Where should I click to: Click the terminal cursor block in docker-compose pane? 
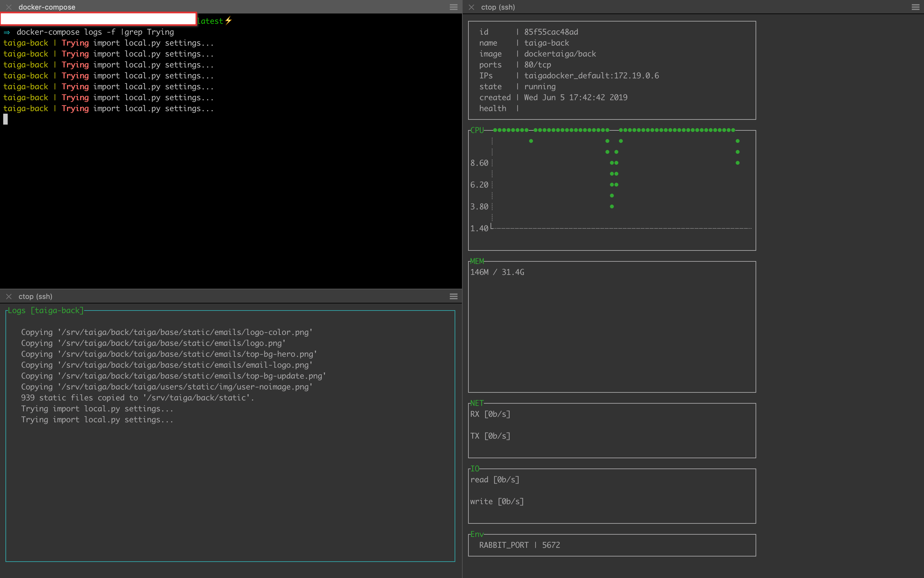5,119
